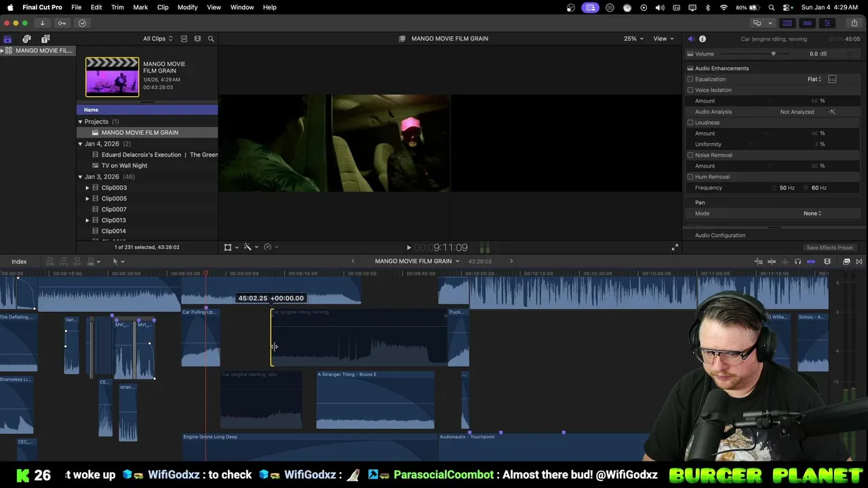Toggle solo headphones icon in timeline
This screenshot has height=488, width=868.
[798, 262]
